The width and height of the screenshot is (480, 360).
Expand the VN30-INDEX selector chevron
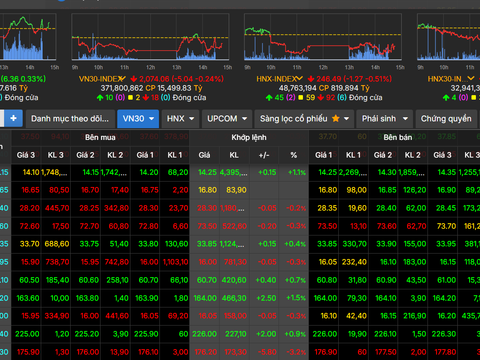[123, 79]
